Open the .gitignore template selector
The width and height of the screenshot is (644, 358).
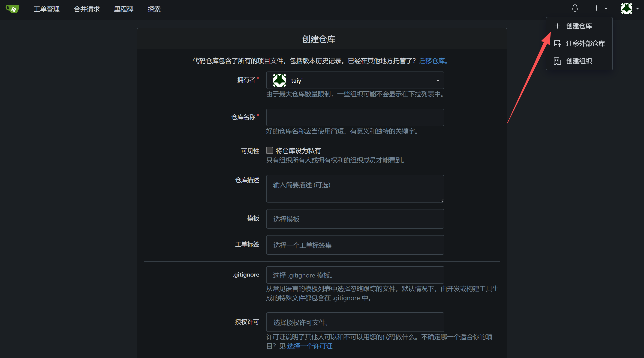click(355, 275)
